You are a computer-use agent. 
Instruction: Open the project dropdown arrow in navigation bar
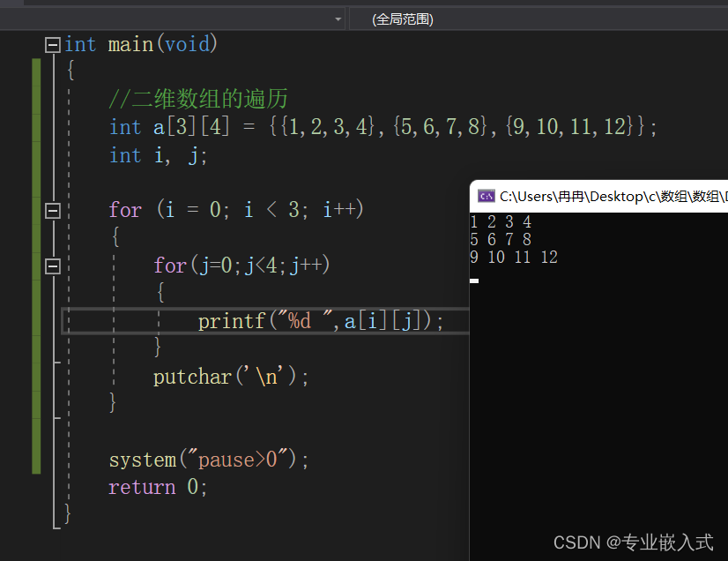click(338, 19)
